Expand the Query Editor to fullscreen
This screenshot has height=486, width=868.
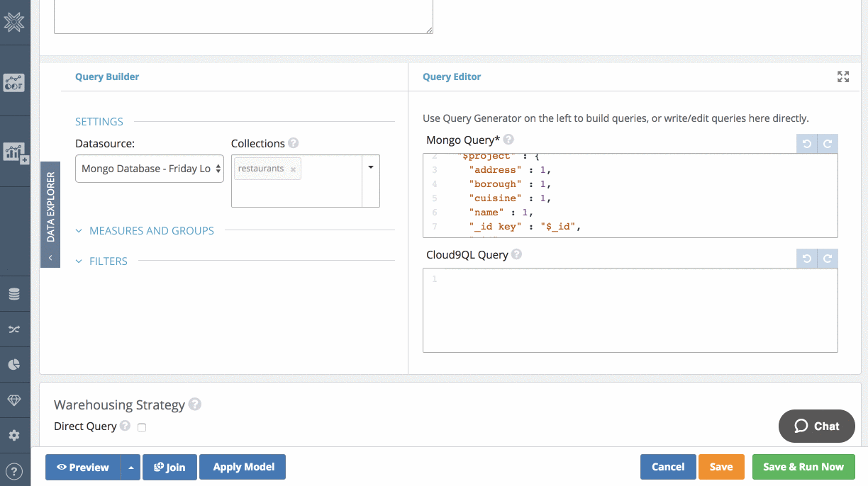pyautogui.click(x=843, y=77)
